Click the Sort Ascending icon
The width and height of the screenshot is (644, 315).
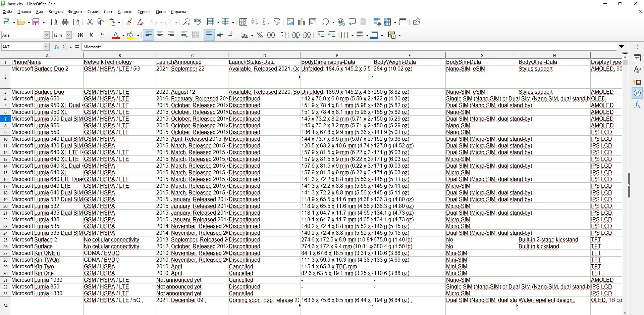coord(255,22)
